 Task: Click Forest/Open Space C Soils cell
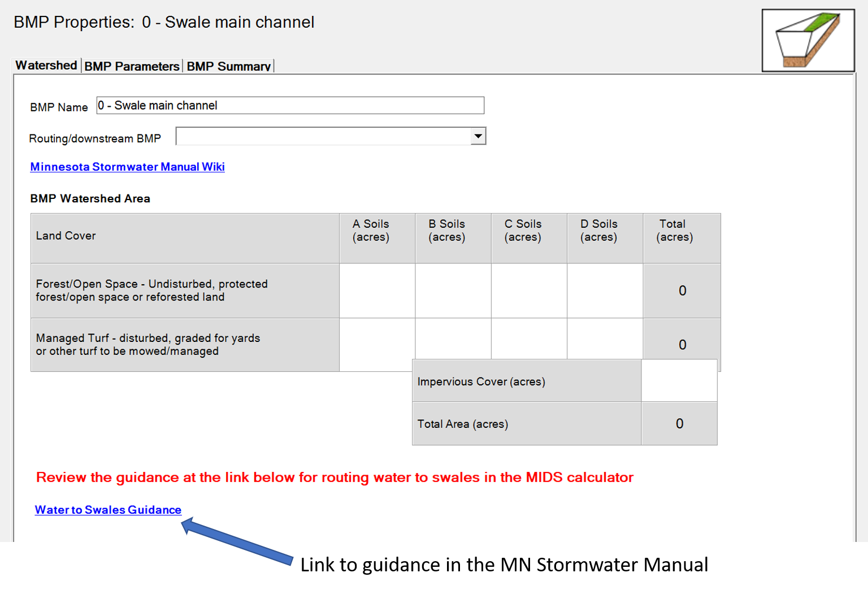pos(529,290)
